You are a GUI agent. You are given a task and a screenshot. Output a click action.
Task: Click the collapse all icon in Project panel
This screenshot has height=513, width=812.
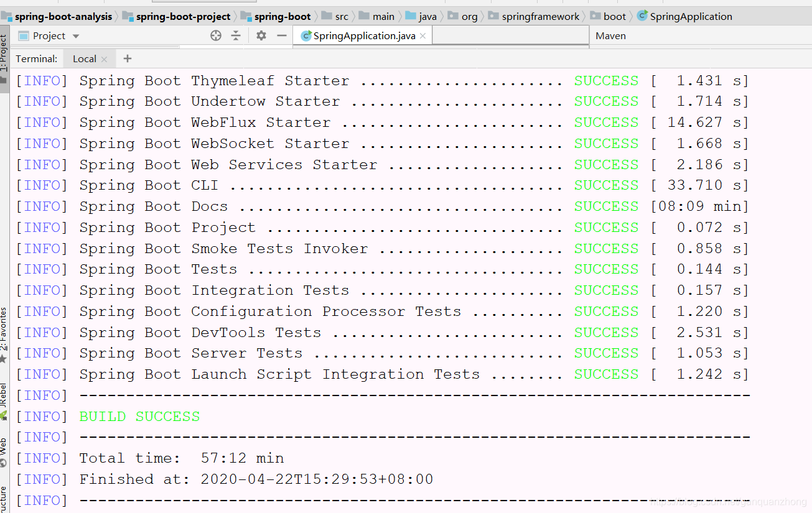click(236, 35)
